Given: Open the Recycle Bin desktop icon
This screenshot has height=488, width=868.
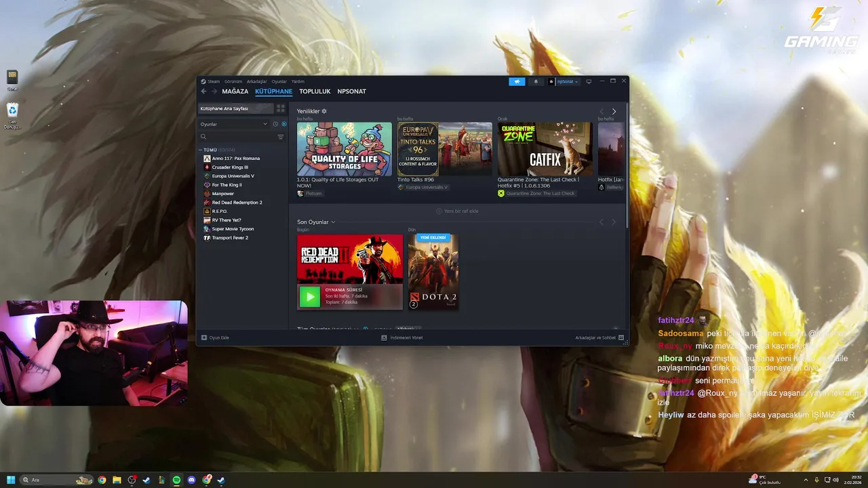Looking at the screenshot, I should (12, 116).
